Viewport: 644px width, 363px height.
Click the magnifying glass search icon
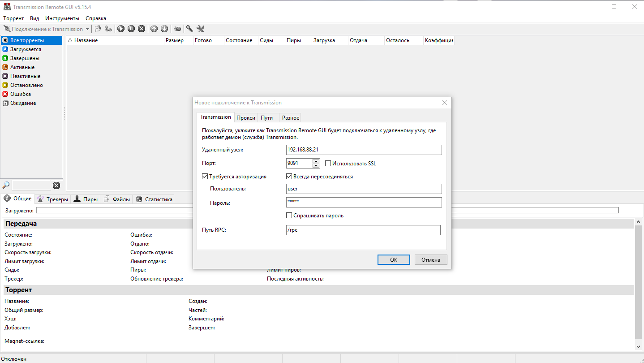(6, 185)
